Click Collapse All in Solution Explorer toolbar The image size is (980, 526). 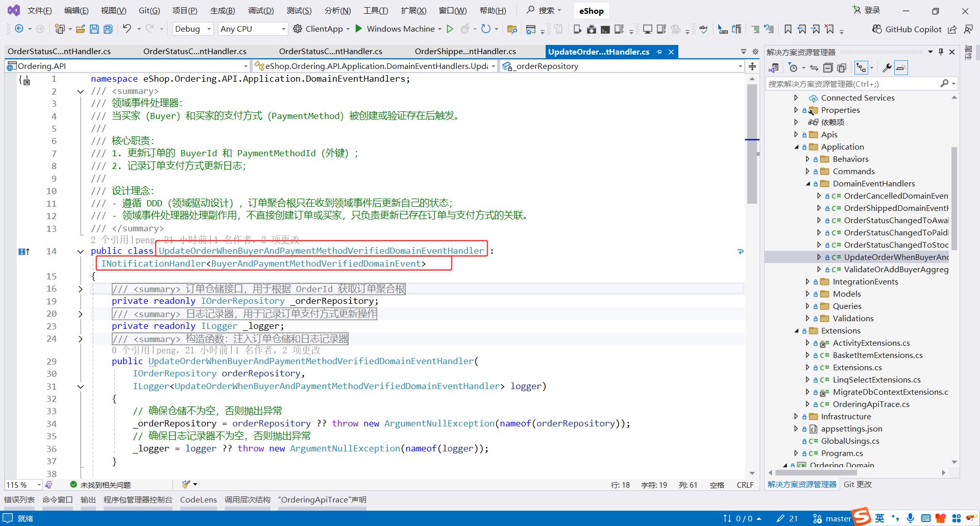[x=828, y=67]
